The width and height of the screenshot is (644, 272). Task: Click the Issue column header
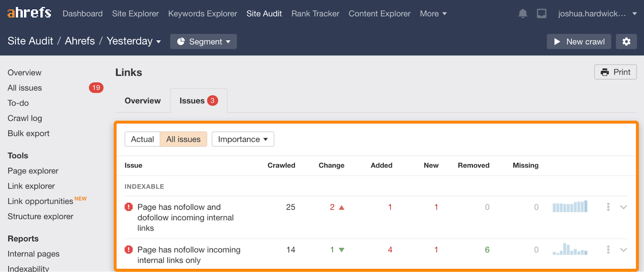coord(133,165)
